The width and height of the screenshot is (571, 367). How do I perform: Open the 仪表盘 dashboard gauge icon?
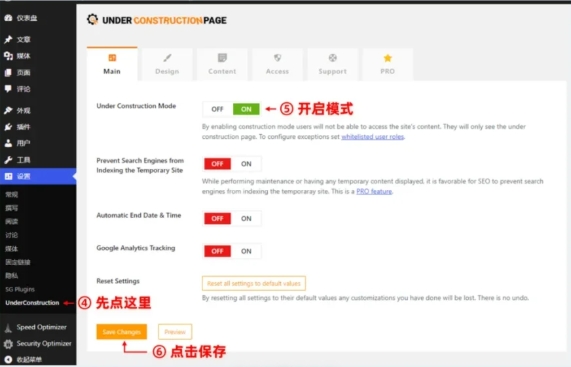(x=8, y=18)
